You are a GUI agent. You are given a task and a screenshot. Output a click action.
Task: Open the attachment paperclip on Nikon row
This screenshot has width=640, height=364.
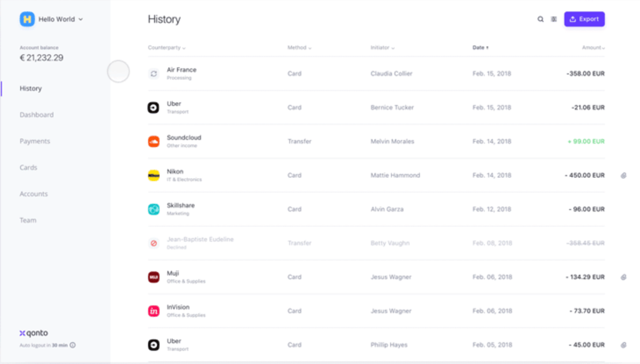[623, 175]
